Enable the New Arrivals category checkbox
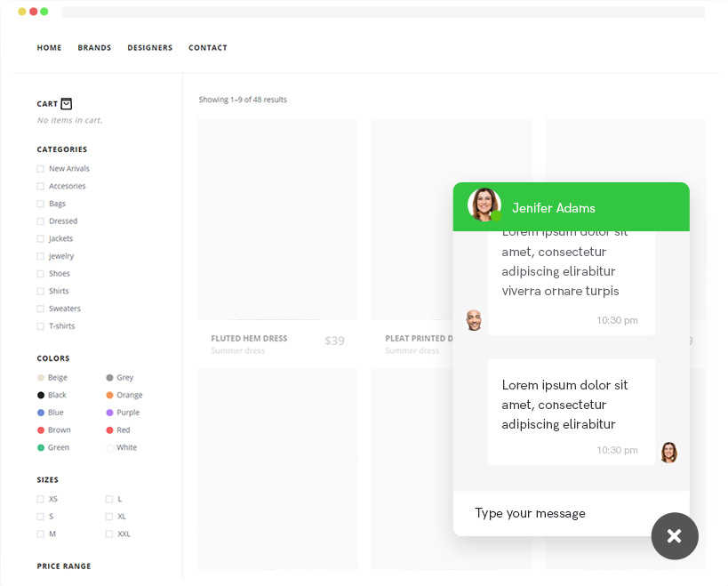 pyautogui.click(x=40, y=169)
